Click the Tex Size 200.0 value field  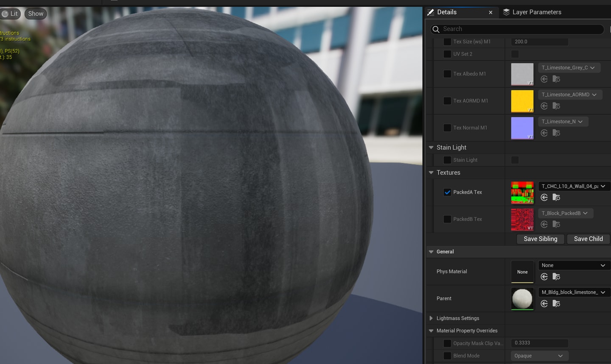coord(539,42)
